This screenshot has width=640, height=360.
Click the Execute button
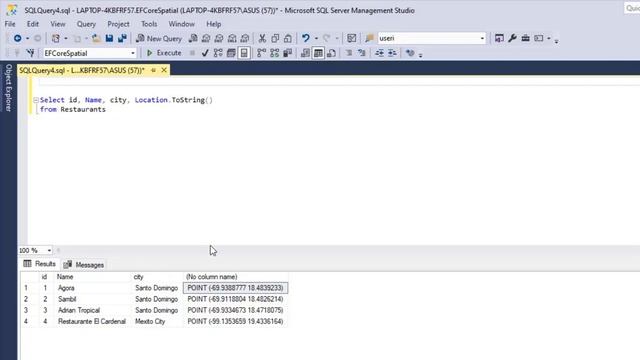pos(164,53)
